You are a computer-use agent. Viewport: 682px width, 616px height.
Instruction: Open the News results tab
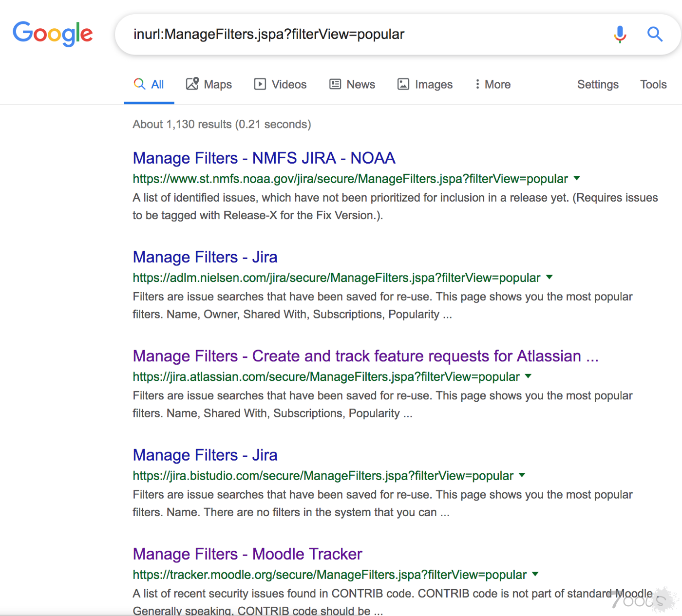click(x=352, y=84)
